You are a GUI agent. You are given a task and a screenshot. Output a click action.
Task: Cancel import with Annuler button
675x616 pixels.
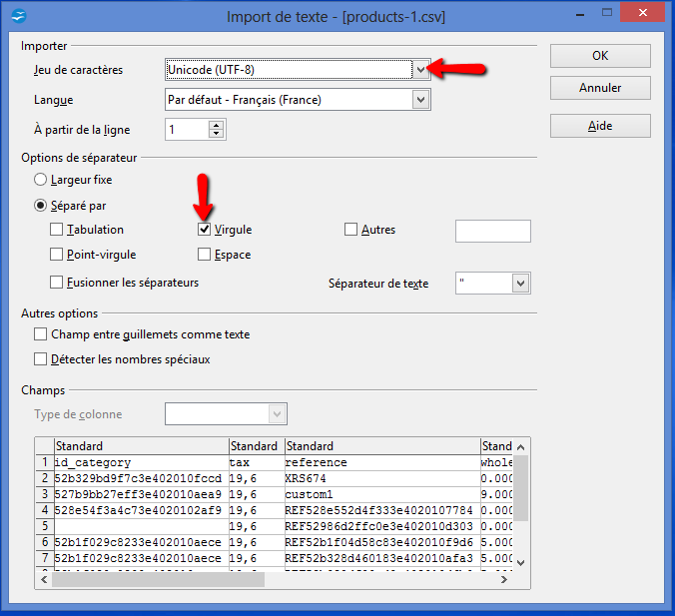[x=600, y=88]
